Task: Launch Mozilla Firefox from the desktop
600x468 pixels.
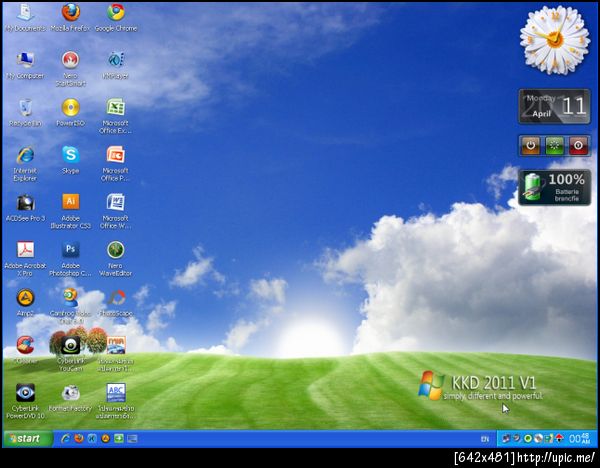Action: point(71,17)
